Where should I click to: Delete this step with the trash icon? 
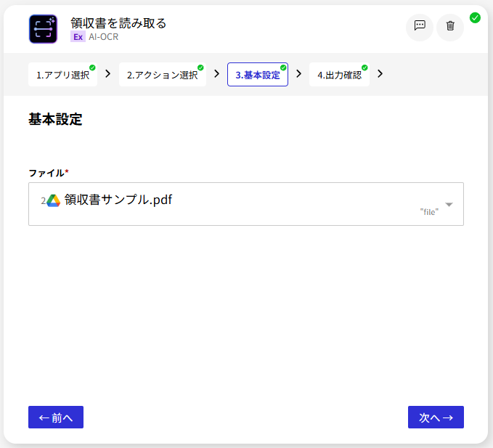click(x=450, y=25)
